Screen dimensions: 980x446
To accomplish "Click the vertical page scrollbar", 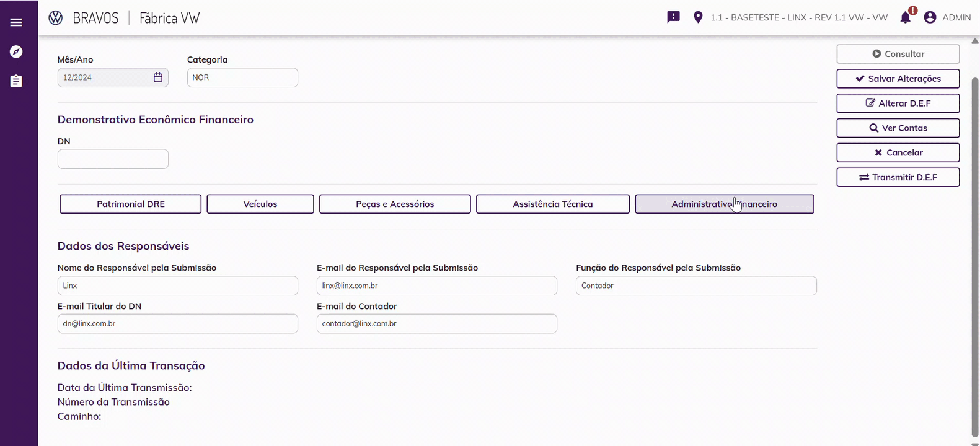I will [x=974, y=248].
